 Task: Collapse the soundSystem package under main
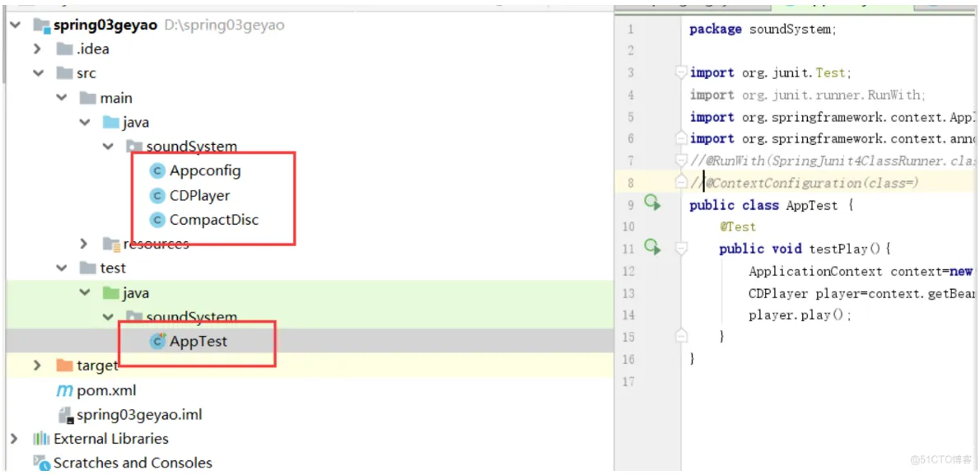click(108, 147)
